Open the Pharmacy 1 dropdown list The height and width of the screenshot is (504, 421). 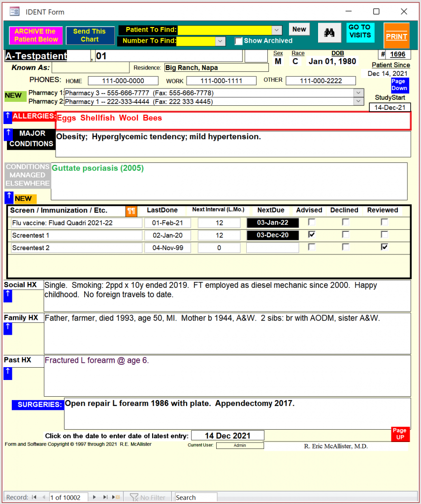pyautogui.click(x=358, y=93)
